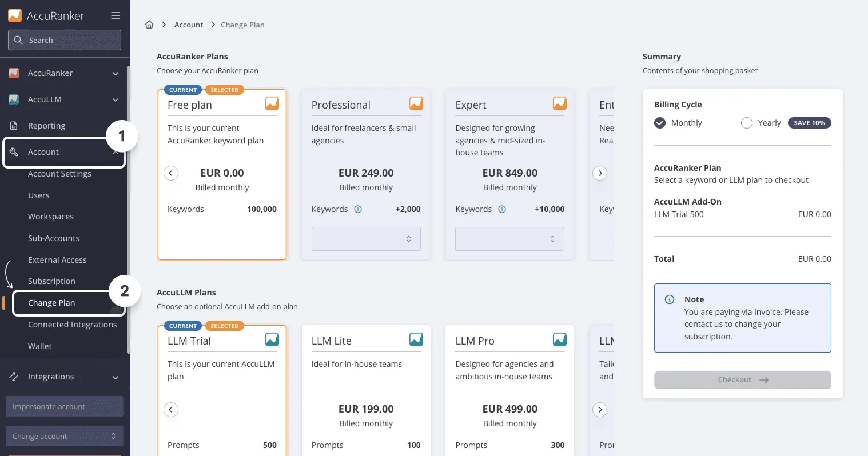868x456 pixels.
Task: Open the Change account dropdown
Action: point(65,436)
